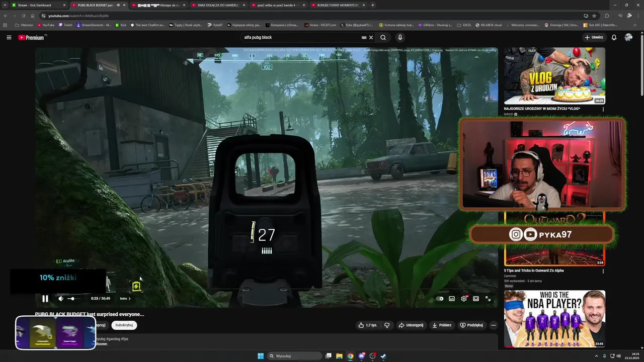
Task: Expand the Intro chapter list
Action: [x=125, y=299]
